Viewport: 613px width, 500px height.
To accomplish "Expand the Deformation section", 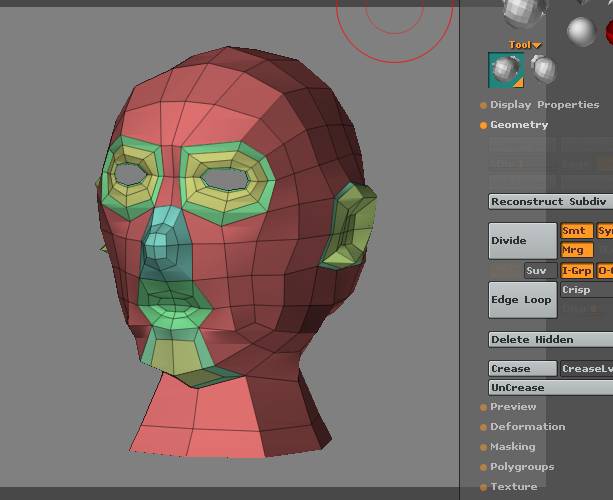I will coord(527,427).
